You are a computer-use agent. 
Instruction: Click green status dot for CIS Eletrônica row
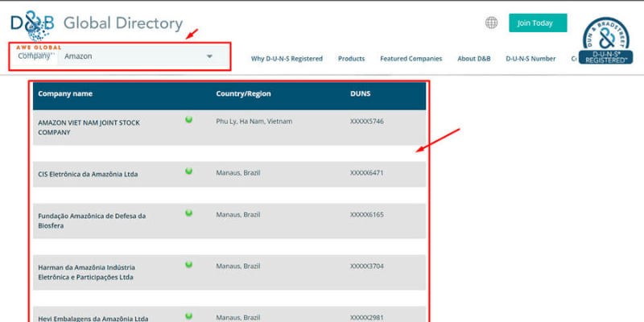pyautogui.click(x=188, y=171)
